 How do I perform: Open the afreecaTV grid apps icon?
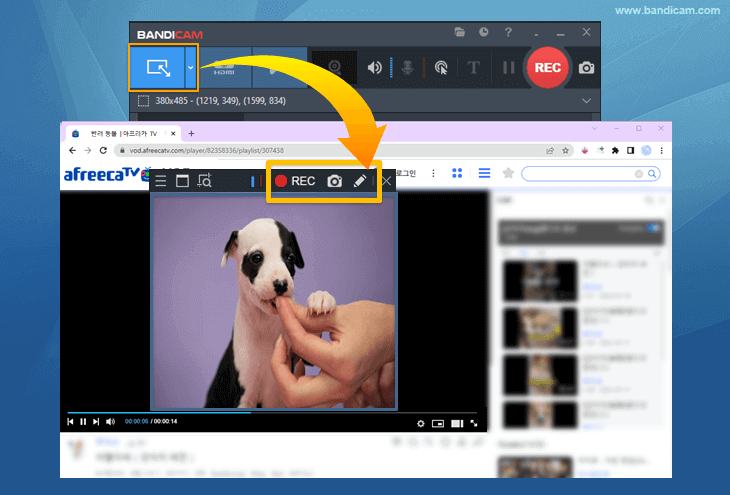[x=457, y=173]
